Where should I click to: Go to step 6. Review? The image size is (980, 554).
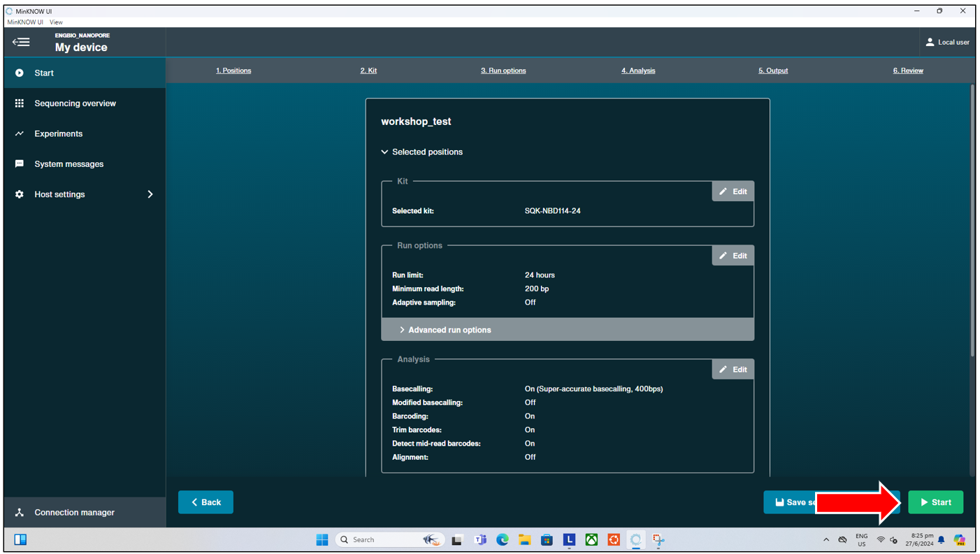click(908, 71)
